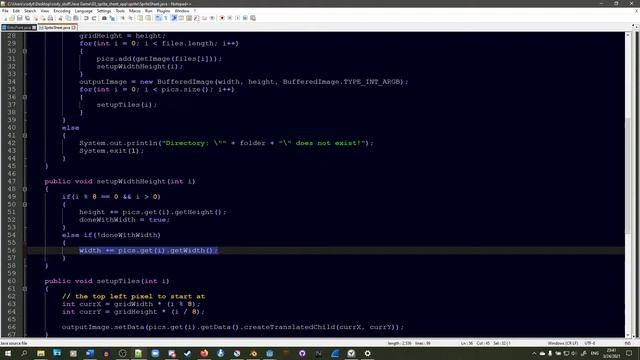Click line number 47 in the margin
Screen dimensions: 640x360
pyautogui.click(x=11, y=181)
